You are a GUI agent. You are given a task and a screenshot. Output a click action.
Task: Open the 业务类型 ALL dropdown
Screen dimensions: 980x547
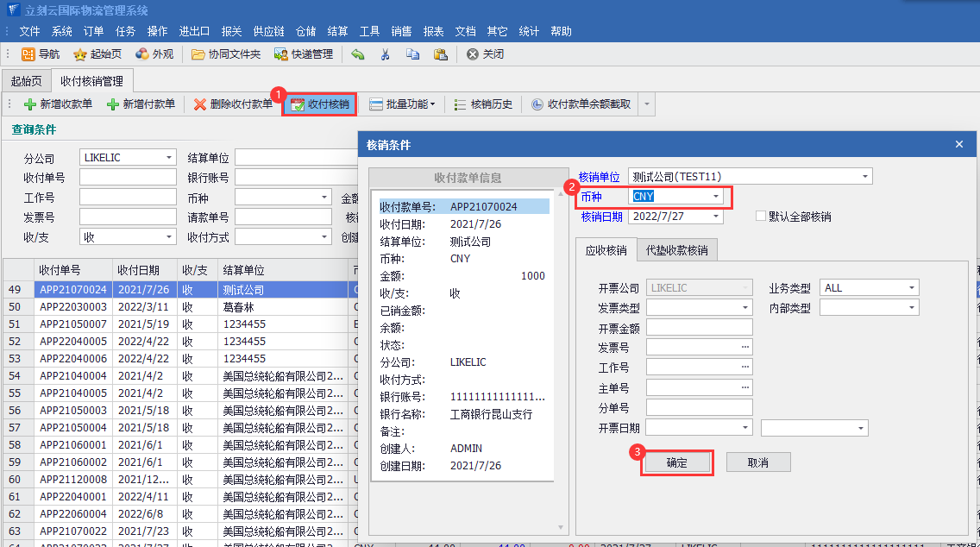(x=911, y=287)
